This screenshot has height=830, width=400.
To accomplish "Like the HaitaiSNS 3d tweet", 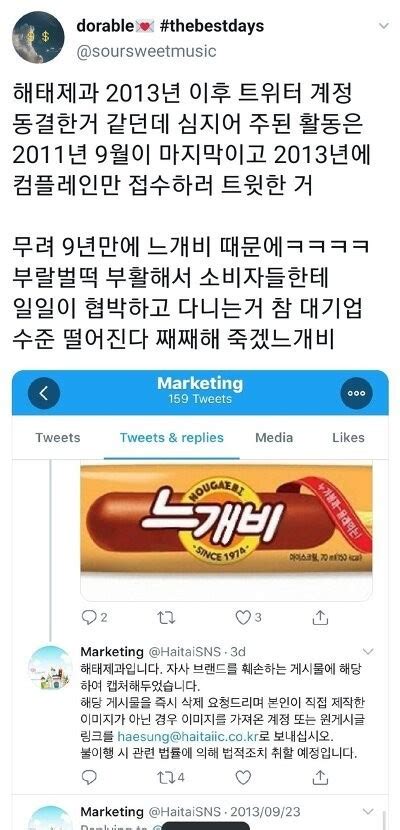I will 243,777.
